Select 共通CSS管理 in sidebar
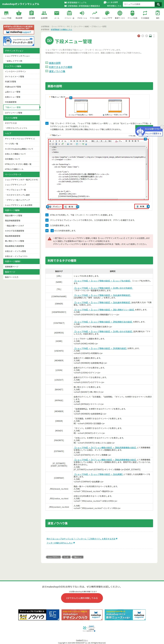The image size is (164, 644). point(21,81)
